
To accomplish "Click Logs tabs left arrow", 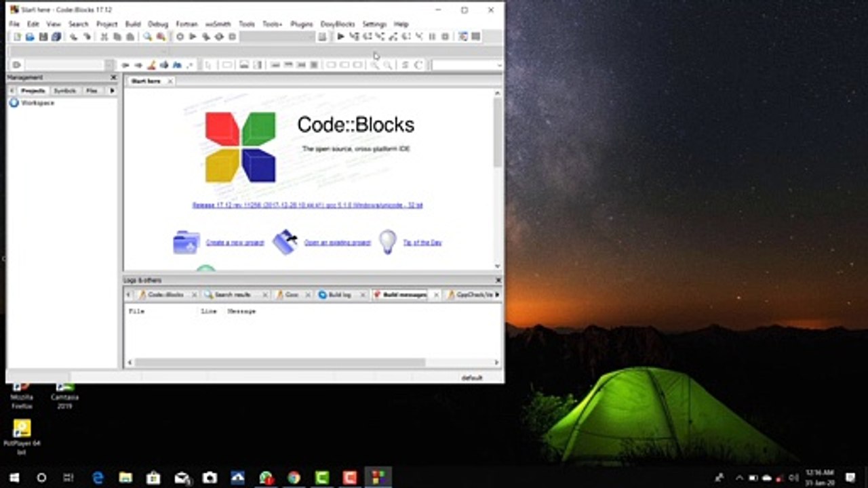I will tap(128, 295).
